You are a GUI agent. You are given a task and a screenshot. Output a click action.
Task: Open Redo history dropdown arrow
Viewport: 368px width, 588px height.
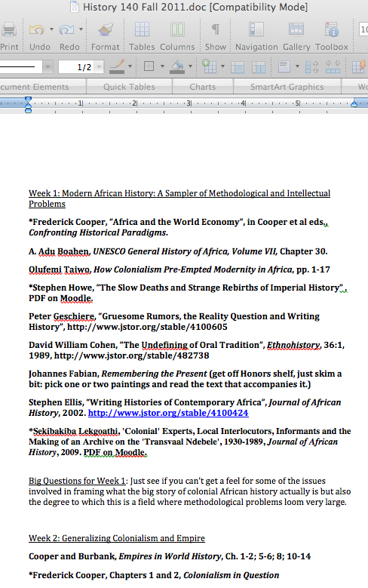81,29
